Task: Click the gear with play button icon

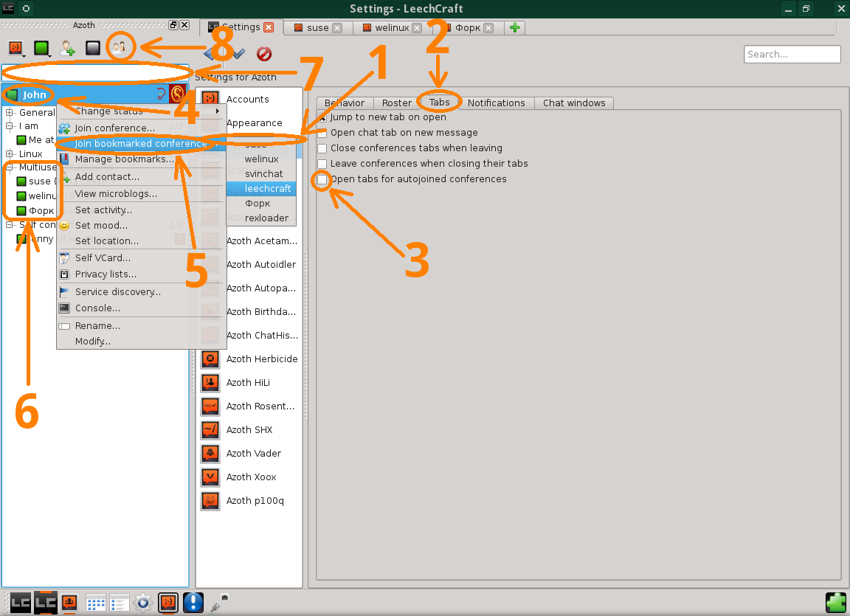Action: click(143, 603)
